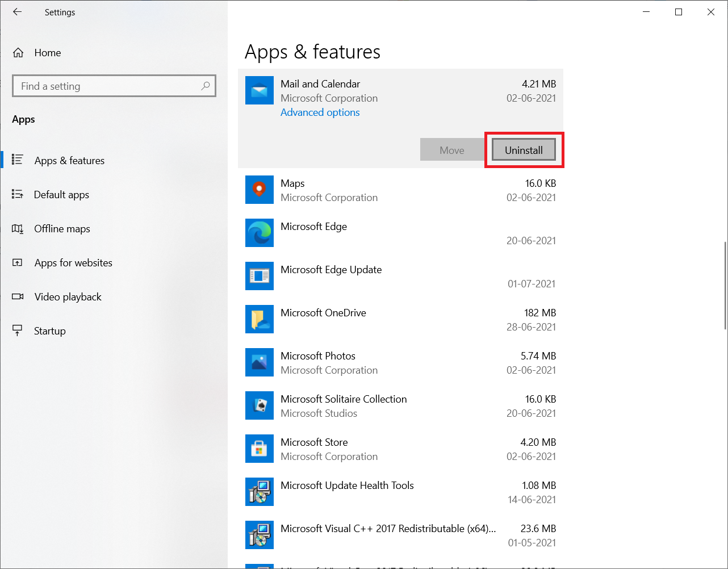The height and width of the screenshot is (569, 728).
Task: Select Microsoft OneDrive entry name
Action: coord(323,313)
